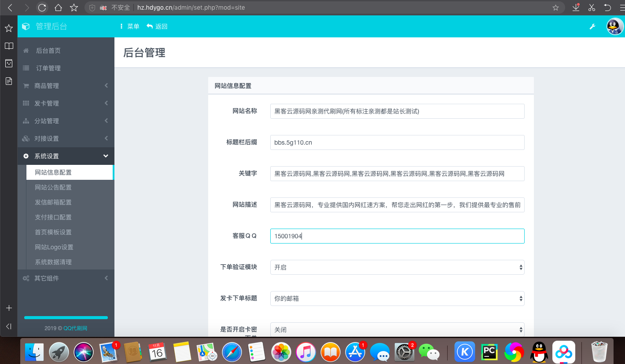Open the 发卡下单标题 dropdown
This screenshot has height=364, width=625.
click(x=397, y=298)
